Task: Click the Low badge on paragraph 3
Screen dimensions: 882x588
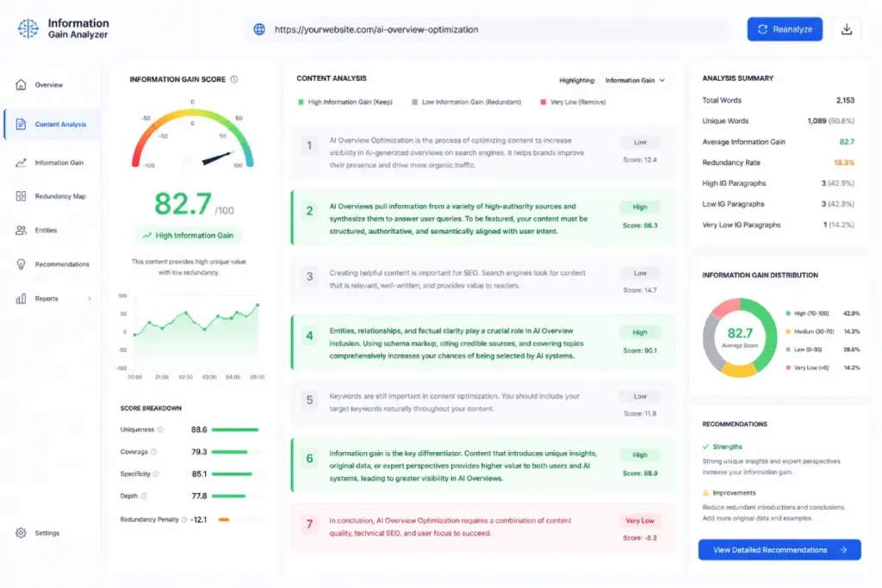Action: click(x=640, y=273)
